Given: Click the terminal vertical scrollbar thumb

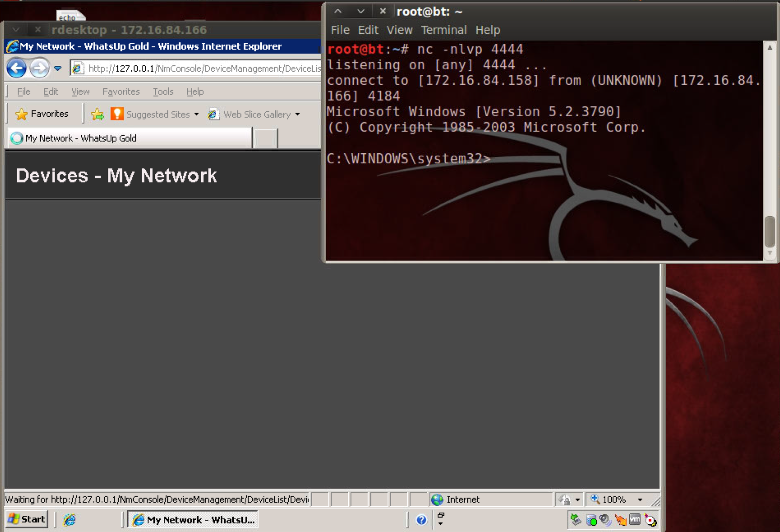Looking at the screenshot, I should pyautogui.click(x=769, y=232).
